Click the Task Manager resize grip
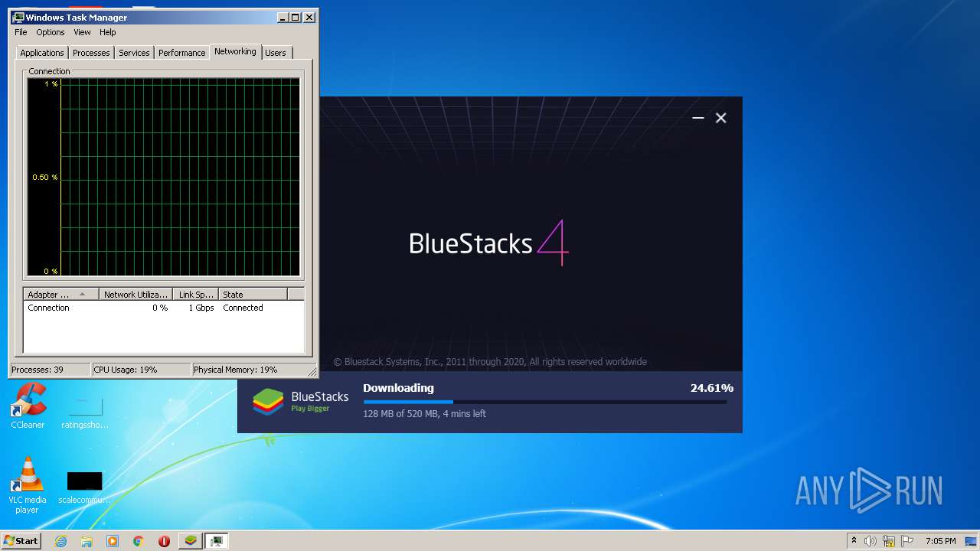The height and width of the screenshot is (551, 980). [312, 373]
